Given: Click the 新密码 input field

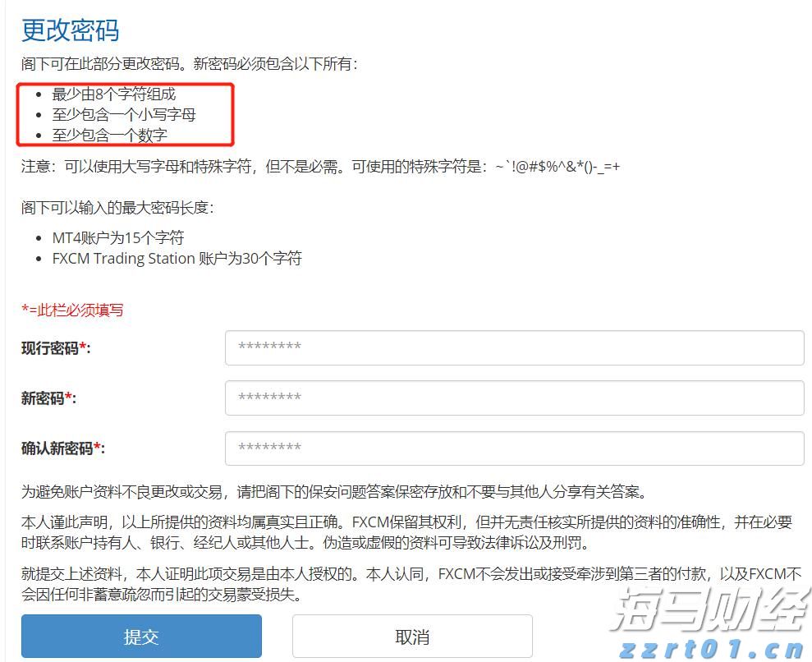Looking at the screenshot, I should (x=514, y=398).
